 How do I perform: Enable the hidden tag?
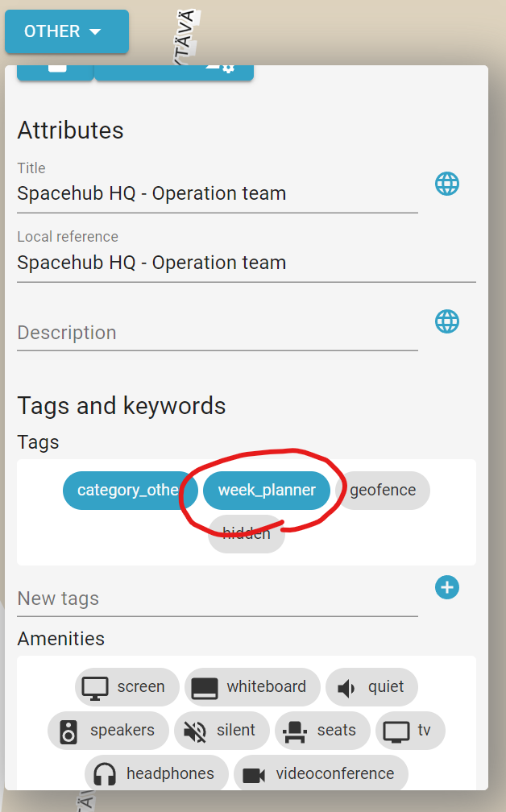[247, 534]
